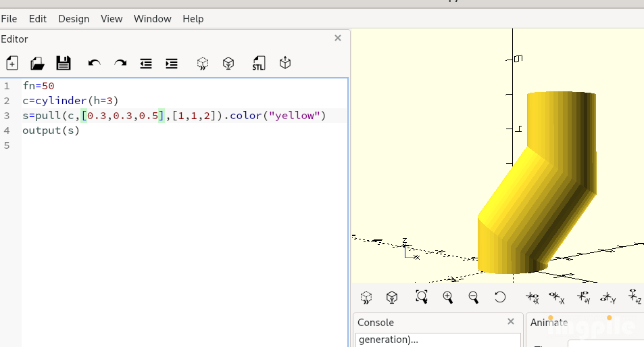Set the view to the +X axis
The height and width of the screenshot is (347, 644).
point(532,297)
